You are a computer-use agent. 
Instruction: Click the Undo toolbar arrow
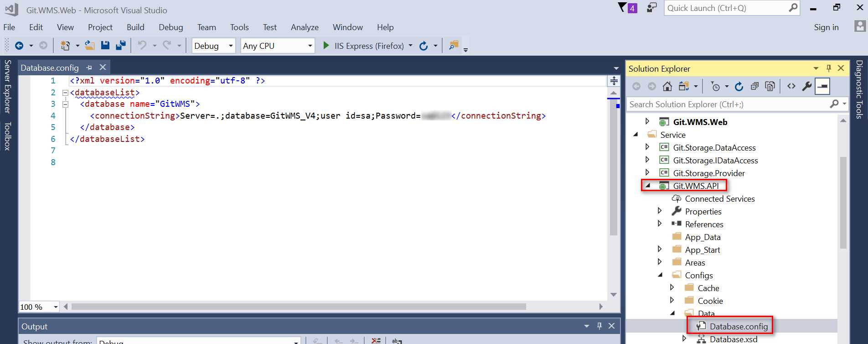coord(142,45)
